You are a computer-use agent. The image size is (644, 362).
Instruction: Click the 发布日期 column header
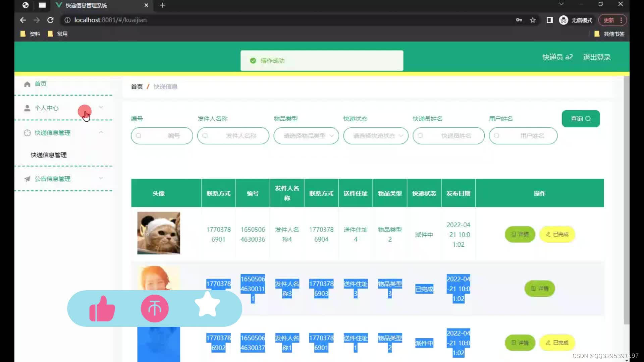(x=458, y=193)
